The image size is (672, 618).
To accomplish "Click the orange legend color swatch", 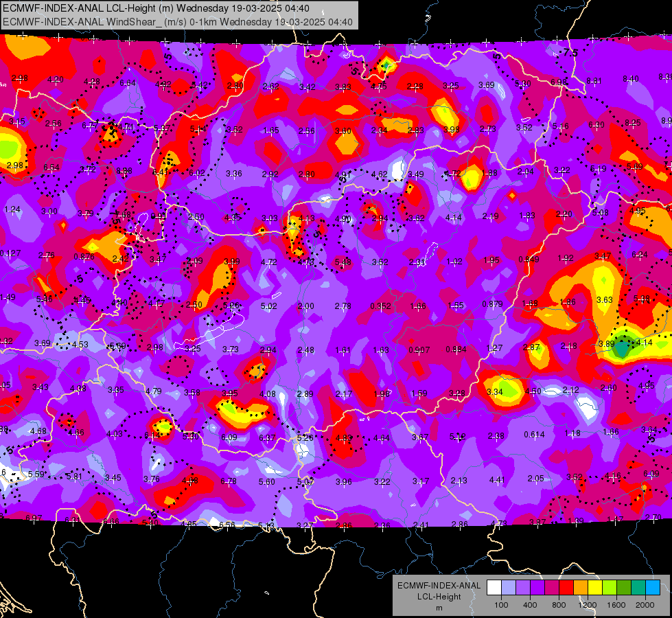I will click(581, 588).
